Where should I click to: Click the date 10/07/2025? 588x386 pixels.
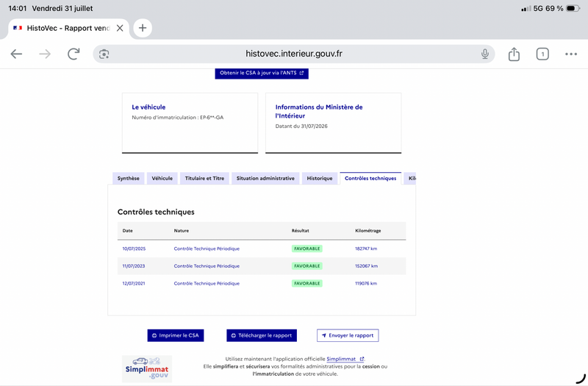[x=134, y=249]
